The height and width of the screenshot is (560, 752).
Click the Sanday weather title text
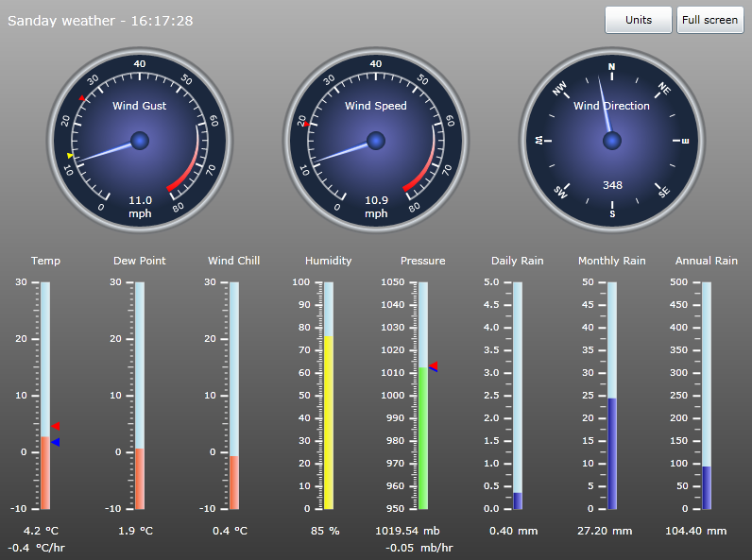[x=100, y=20]
